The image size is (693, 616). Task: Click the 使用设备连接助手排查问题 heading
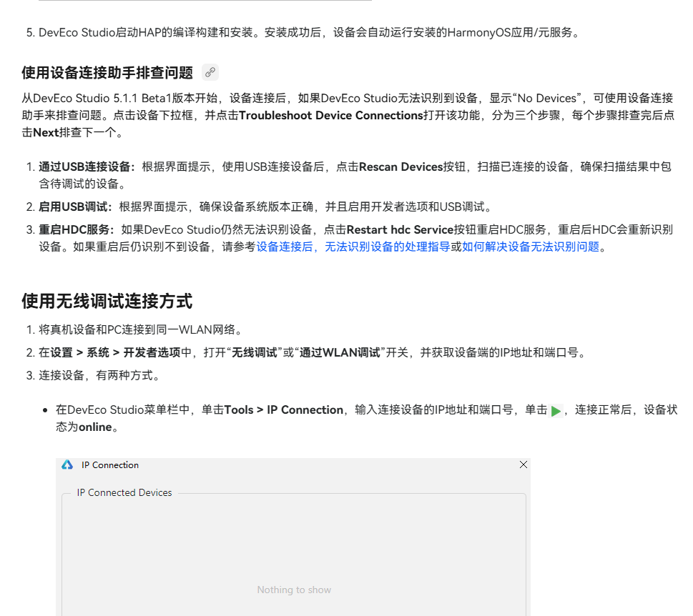click(x=107, y=73)
